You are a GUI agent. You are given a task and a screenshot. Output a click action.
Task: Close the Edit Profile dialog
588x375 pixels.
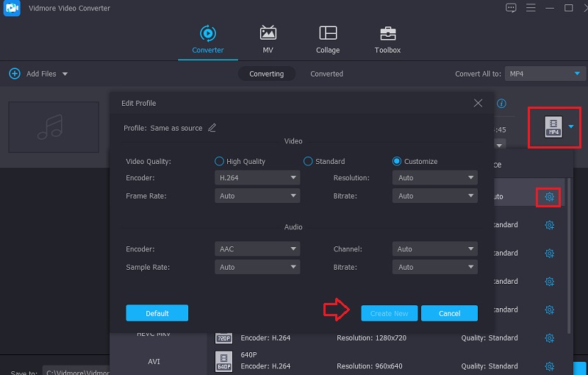[x=478, y=103]
